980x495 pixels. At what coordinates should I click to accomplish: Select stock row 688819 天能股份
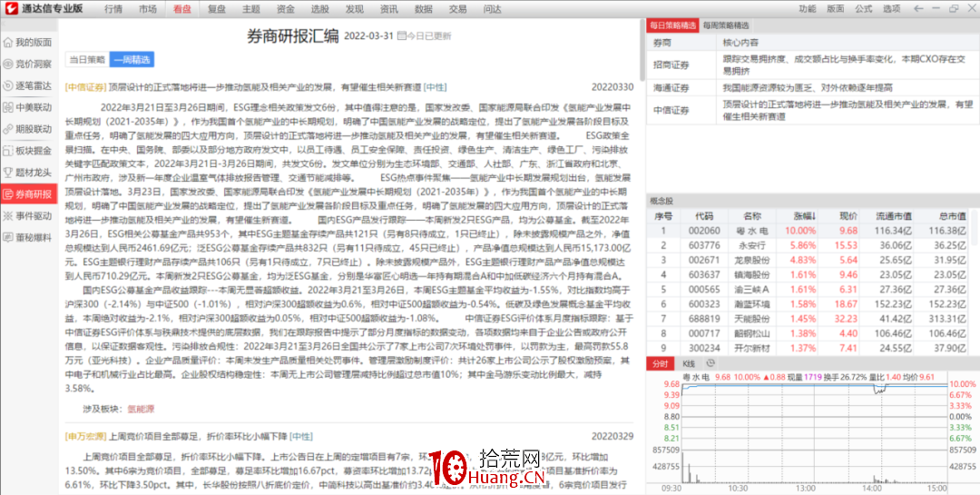[x=808, y=318]
